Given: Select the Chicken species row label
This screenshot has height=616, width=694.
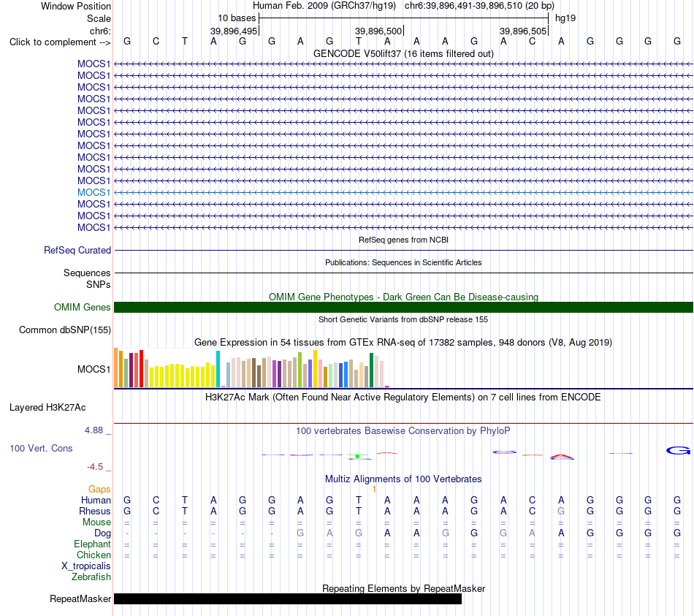Looking at the screenshot, I should point(94,555).
